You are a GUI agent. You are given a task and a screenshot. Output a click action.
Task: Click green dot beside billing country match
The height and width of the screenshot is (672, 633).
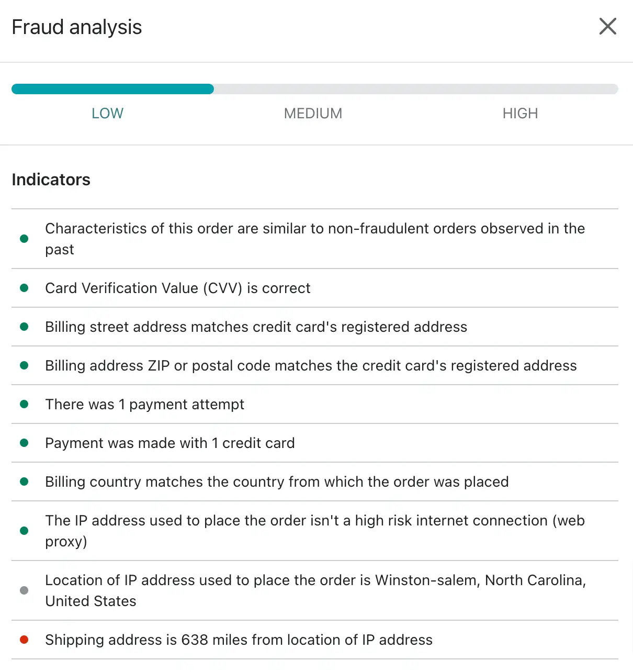pyautogui.click(x=24, y=481)
